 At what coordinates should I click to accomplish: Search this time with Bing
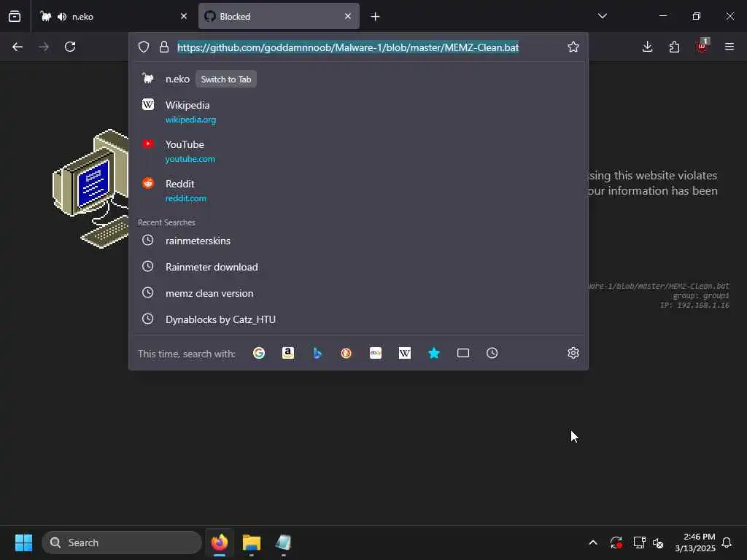[x=317, y=353]
